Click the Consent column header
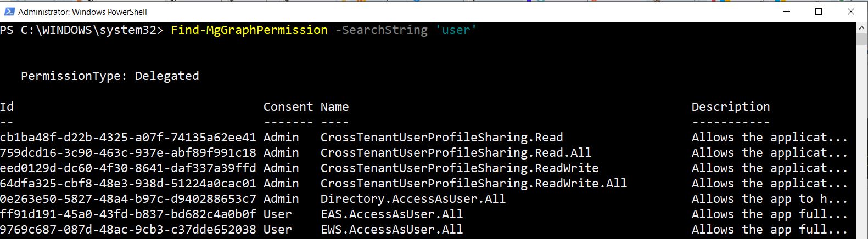The image size is (868, 239). 288,107
